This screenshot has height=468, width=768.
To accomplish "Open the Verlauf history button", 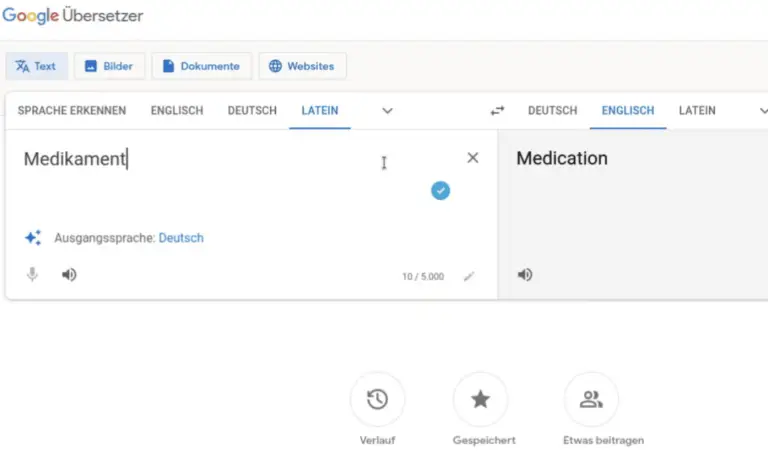I will (377, 399).
